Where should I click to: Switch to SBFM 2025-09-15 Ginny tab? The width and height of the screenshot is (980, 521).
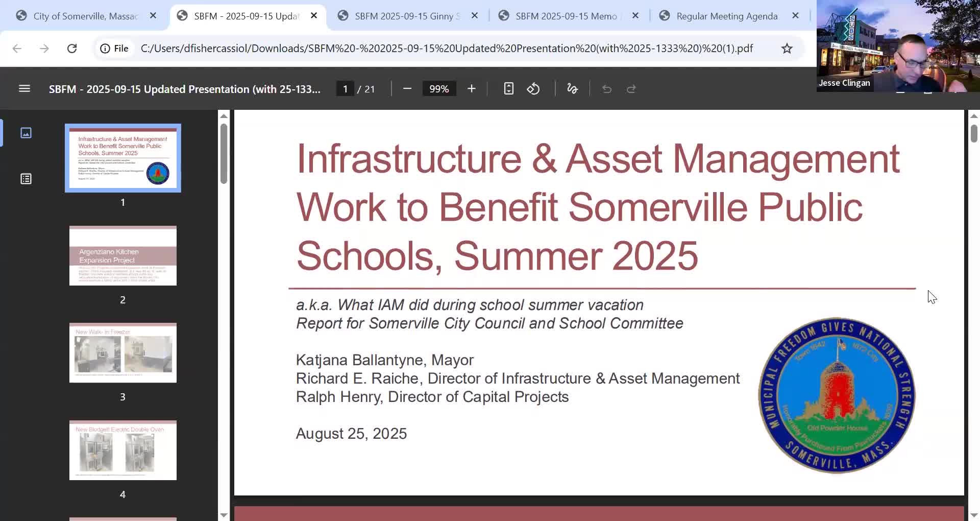(x=407, y=16)
